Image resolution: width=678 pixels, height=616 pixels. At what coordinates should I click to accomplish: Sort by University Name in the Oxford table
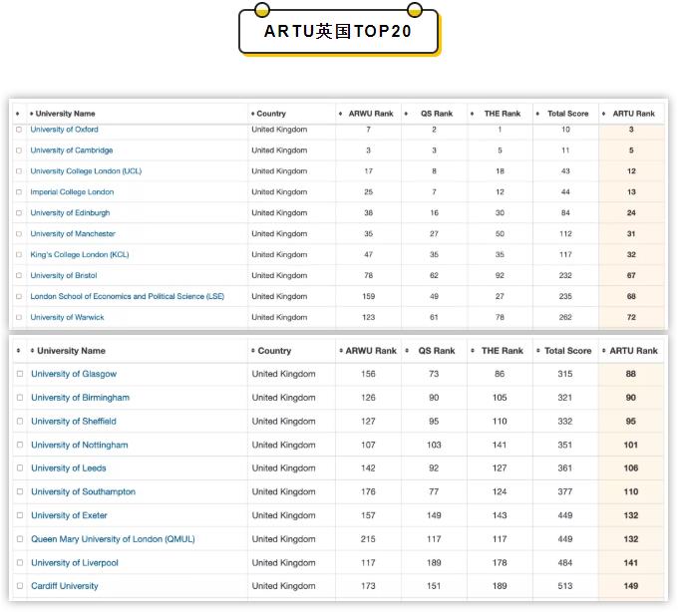[x=65, y=114]
